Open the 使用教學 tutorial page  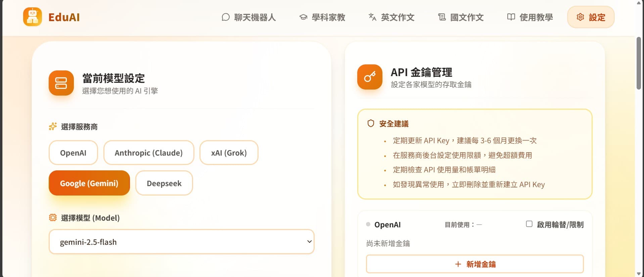pyautogui.click(x=530, y=17)
